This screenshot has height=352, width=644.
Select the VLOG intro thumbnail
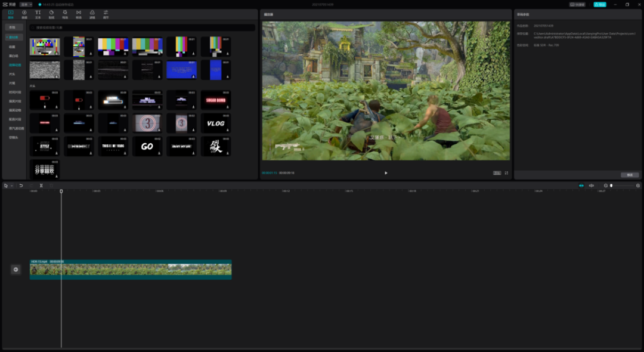click(216, 123)
